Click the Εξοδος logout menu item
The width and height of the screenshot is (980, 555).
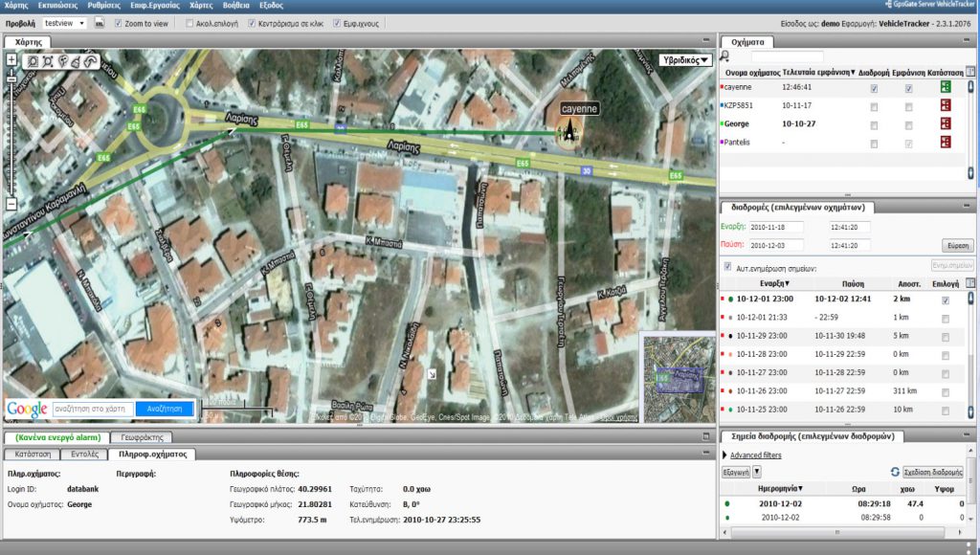click(x=271, y=5)
